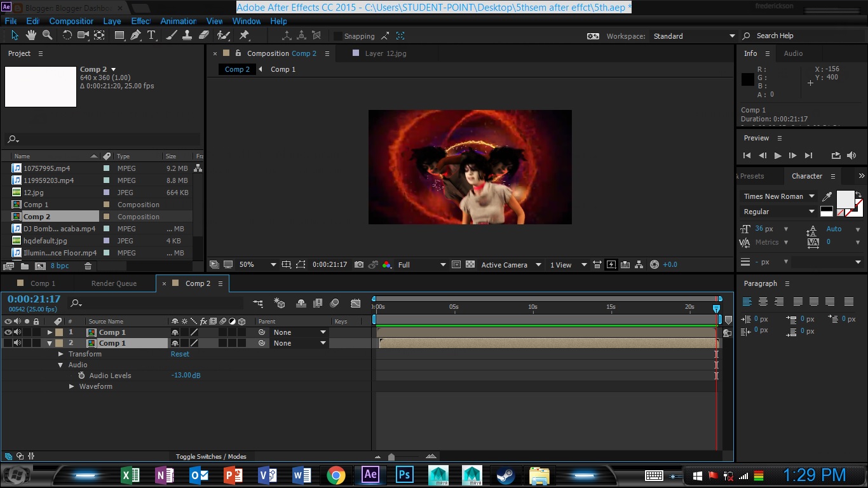
Task: Open Steam from the taskbar
Action: coord(506,475)
